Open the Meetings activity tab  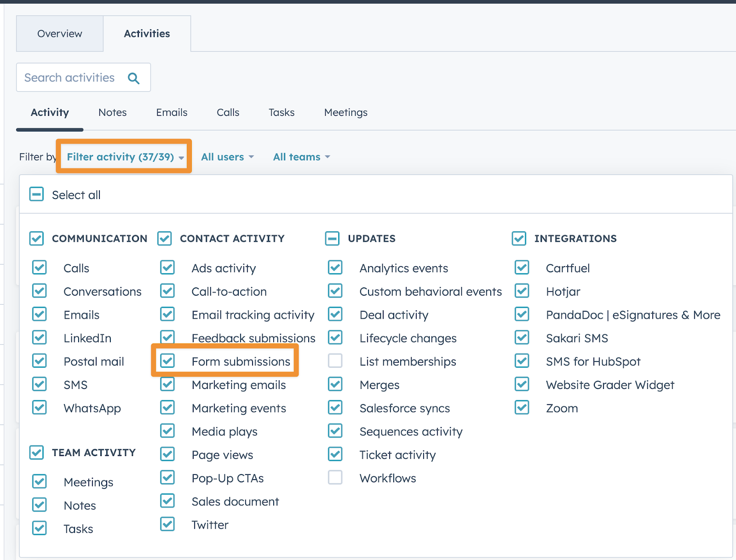(345, 113)
